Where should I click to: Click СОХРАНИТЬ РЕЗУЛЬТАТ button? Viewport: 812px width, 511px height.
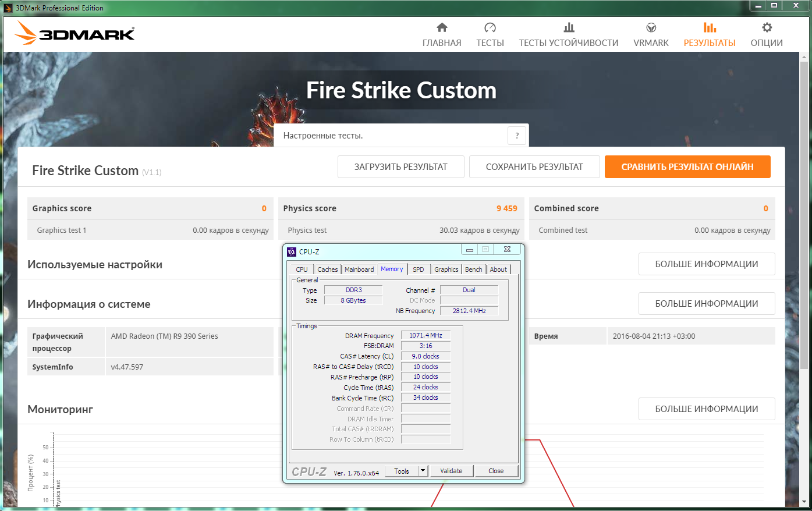click(x=534, y=167)
